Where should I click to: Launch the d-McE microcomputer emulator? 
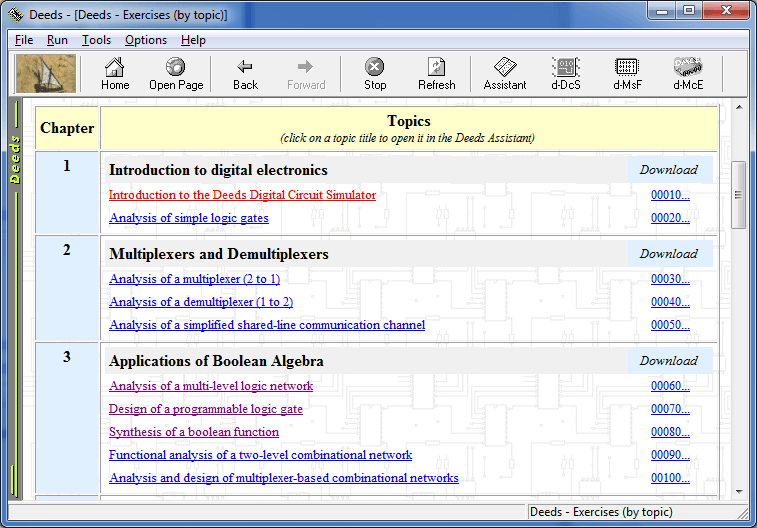(x=688, y=74)
